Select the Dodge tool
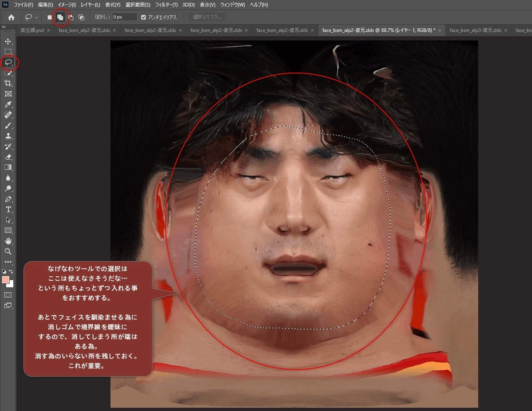532x411 pixels. (8, 188)
